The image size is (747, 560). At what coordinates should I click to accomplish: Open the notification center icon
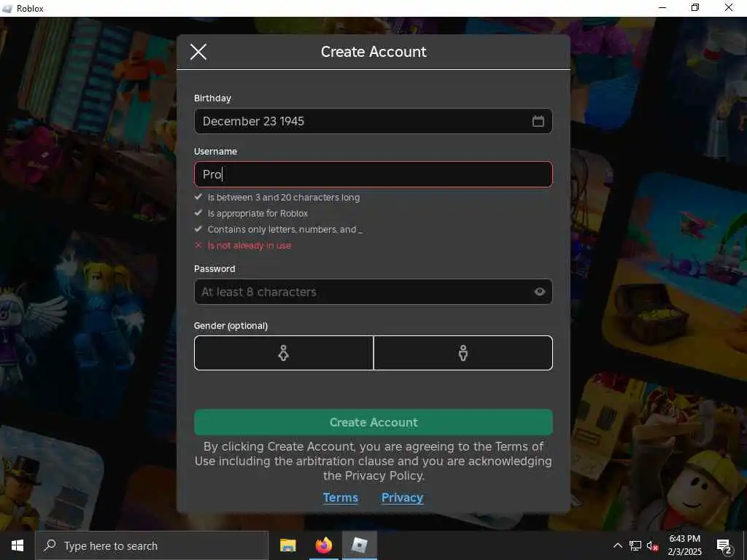coord(724,545)
